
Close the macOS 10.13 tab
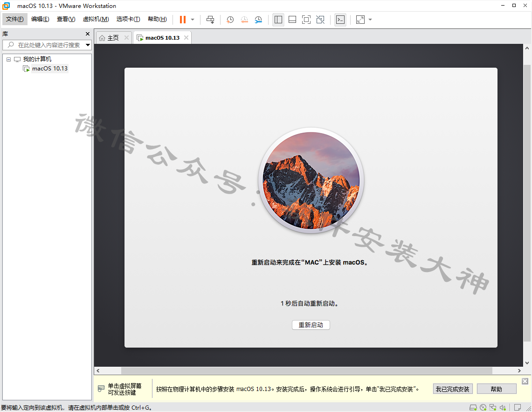(x=186, y=38)
